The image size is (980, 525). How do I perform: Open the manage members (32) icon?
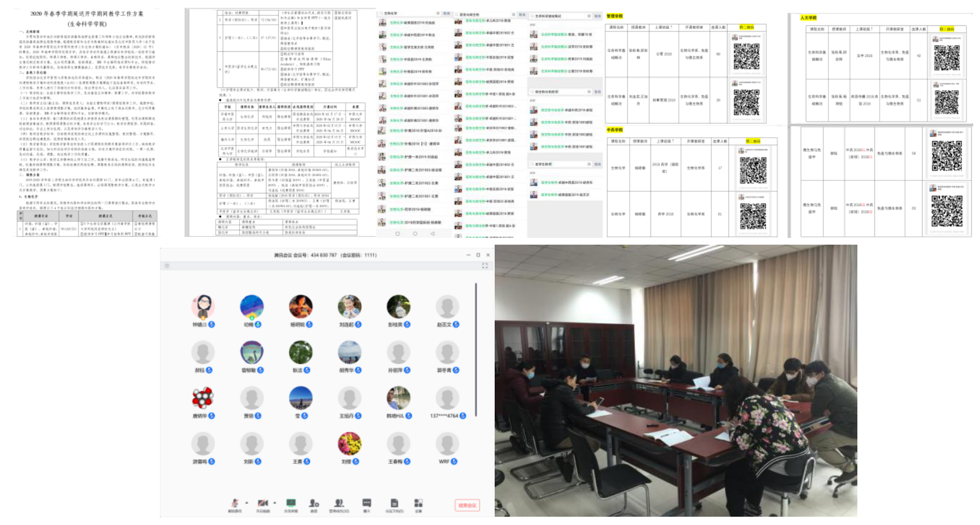click(339, 503)
